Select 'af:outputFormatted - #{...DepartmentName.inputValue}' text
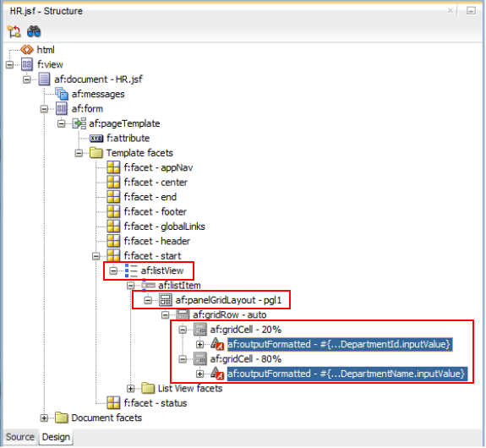The image size is (486, 448). point(347,374)
